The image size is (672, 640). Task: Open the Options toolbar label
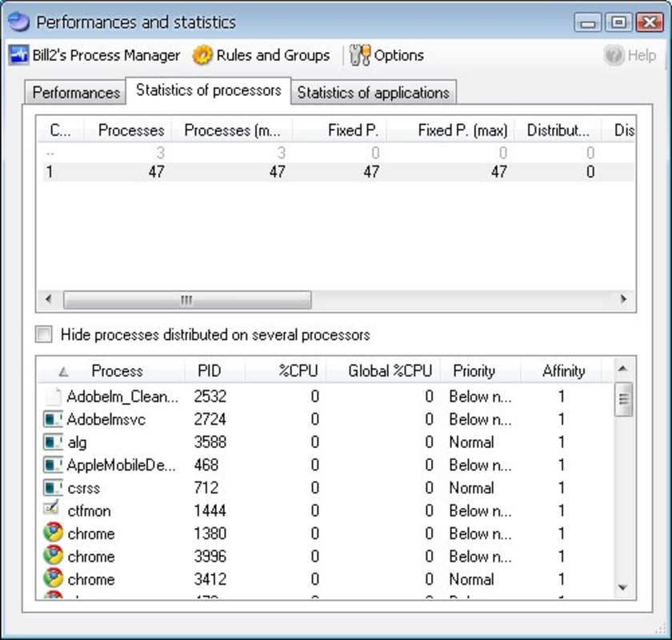[x=398, y=55]
